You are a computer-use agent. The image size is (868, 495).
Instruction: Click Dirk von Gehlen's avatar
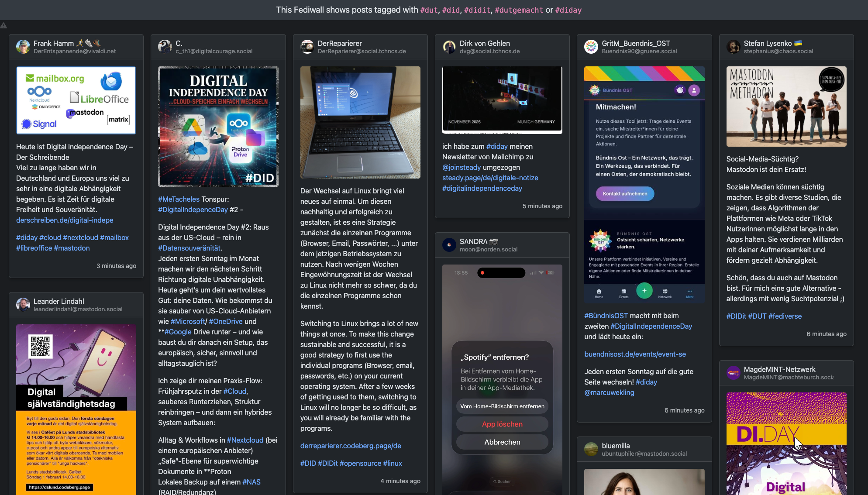point(449,47)
